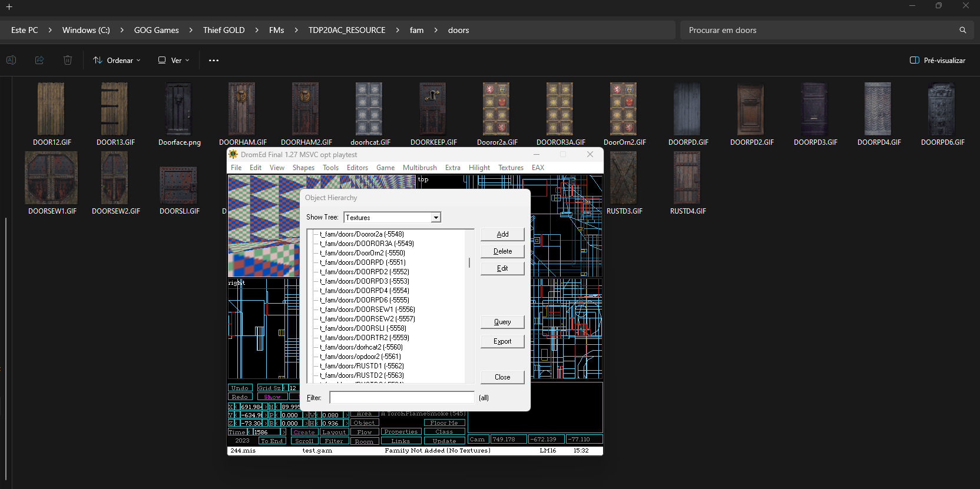Click the Properties button in DromEd
Viewport: 980px width, 489px height.
click(400, 432)
